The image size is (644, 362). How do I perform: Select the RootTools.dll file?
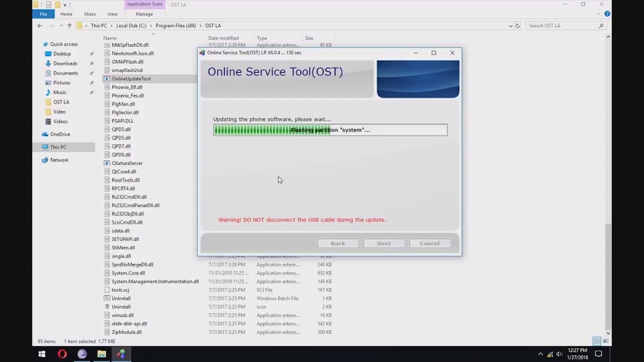point(126,180)
